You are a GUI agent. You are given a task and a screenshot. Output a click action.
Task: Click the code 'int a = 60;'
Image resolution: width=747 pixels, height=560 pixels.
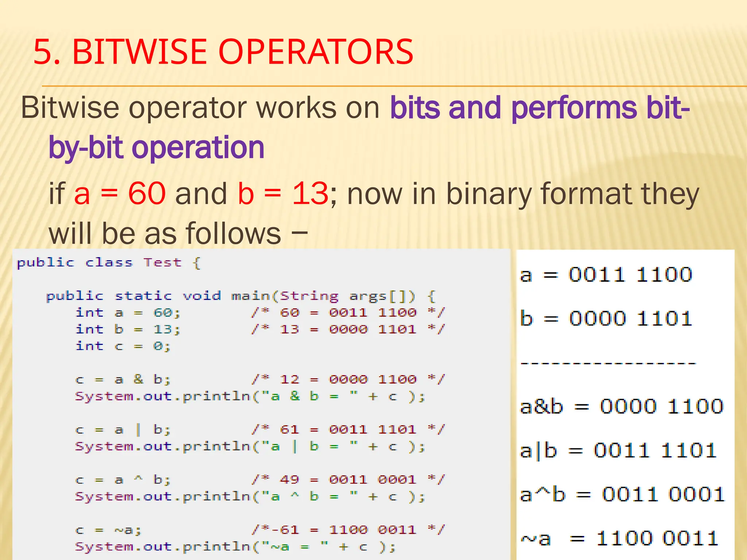128,312
